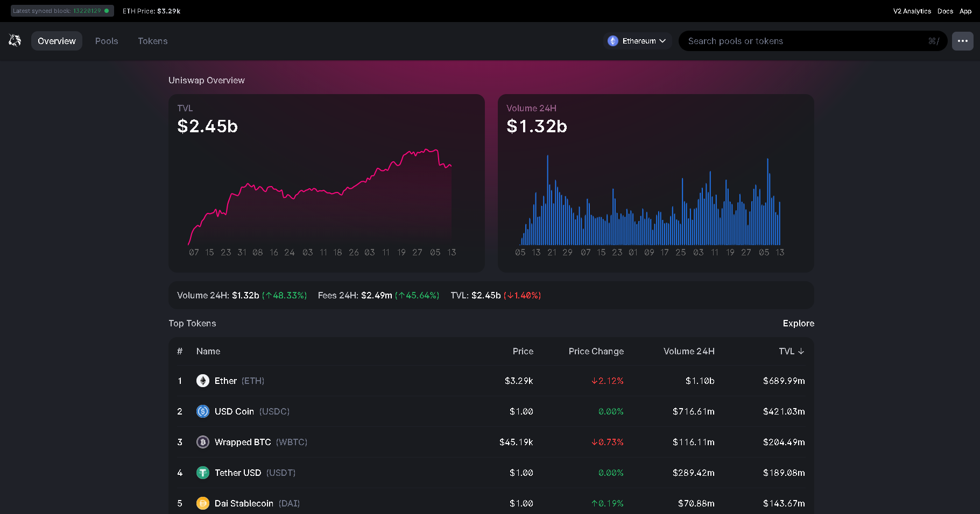Open the Ether (ETH) token row
980x514 pixels.
491,381
